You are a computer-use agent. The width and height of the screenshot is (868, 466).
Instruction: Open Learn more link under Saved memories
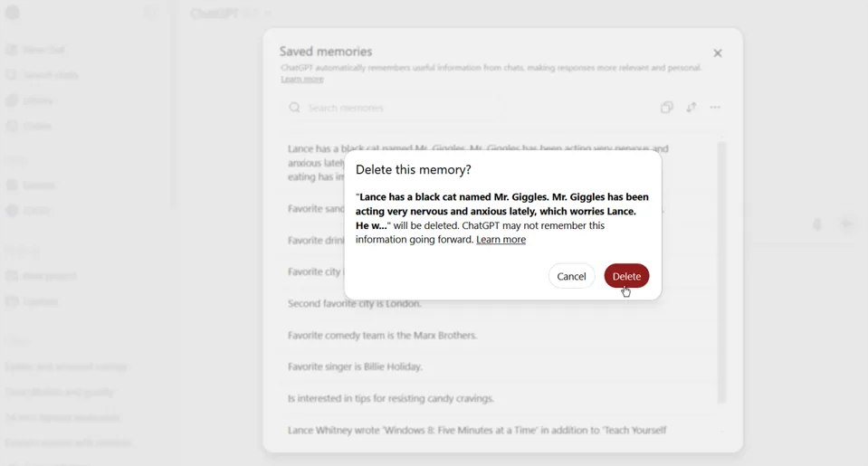(302, 80)
